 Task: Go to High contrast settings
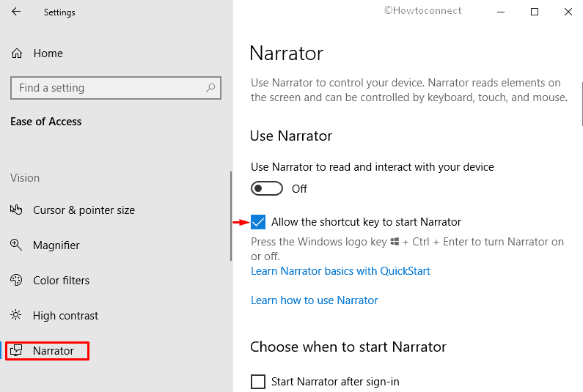[x=65, y=316]
